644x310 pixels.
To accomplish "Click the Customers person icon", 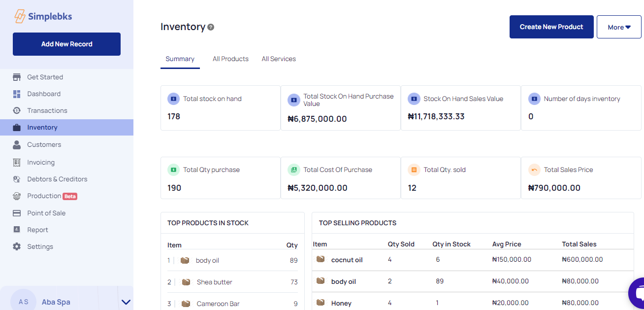I will [x=17, y=144].
